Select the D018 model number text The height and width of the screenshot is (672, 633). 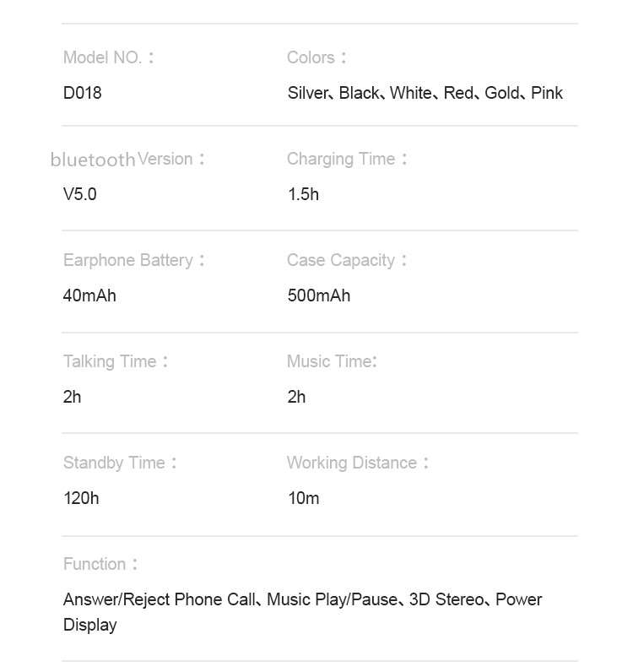(x=82, y=93)
